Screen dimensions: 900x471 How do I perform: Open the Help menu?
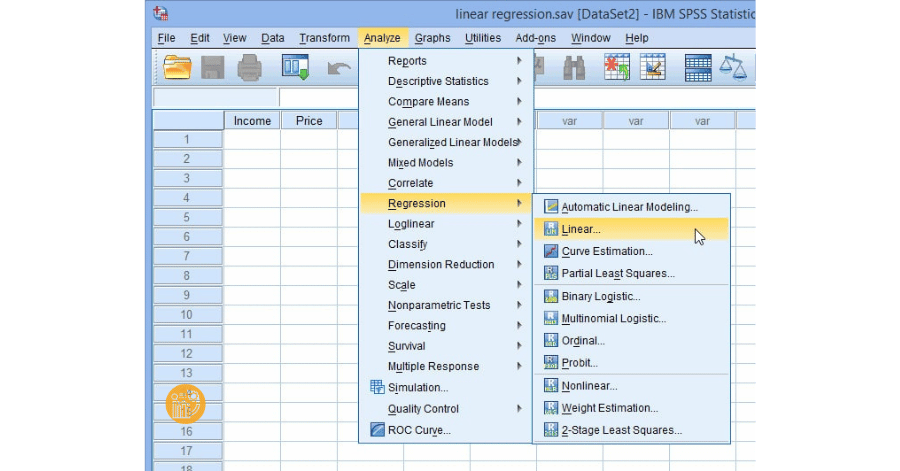click(x=637, y=38)
